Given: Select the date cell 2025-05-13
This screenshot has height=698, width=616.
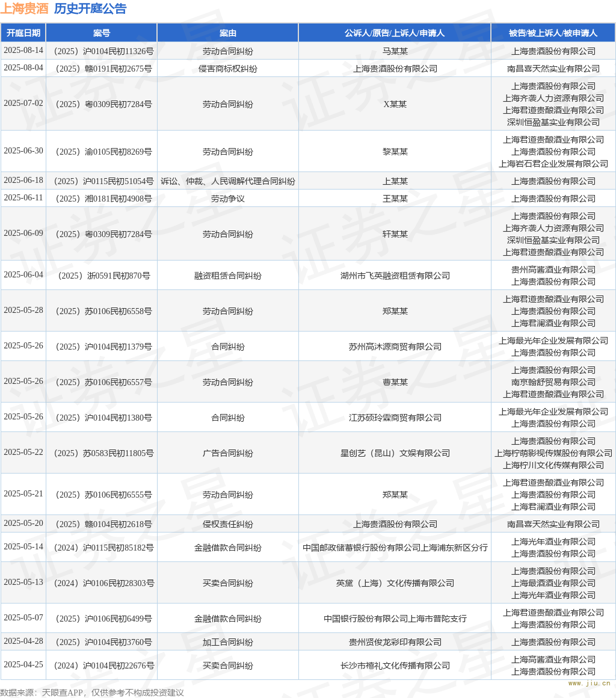Looking at the screenshot, I should point(23,582).
